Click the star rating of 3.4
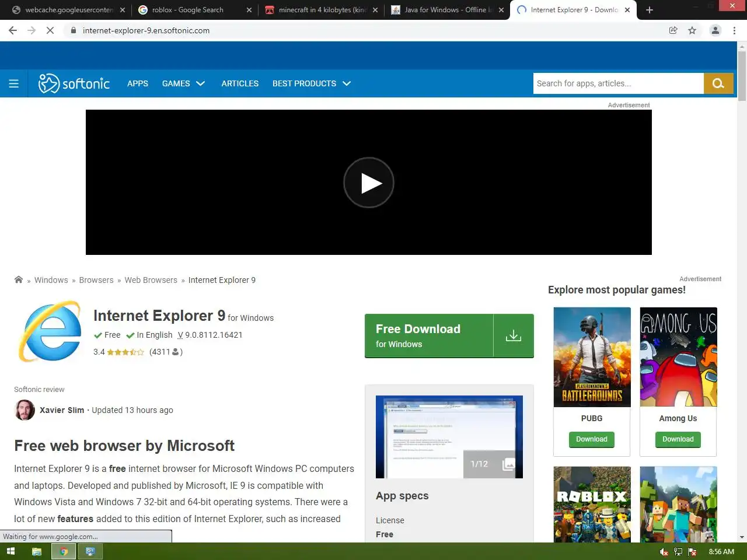Viewport: 747px width, 560px height. pos(125,352)
